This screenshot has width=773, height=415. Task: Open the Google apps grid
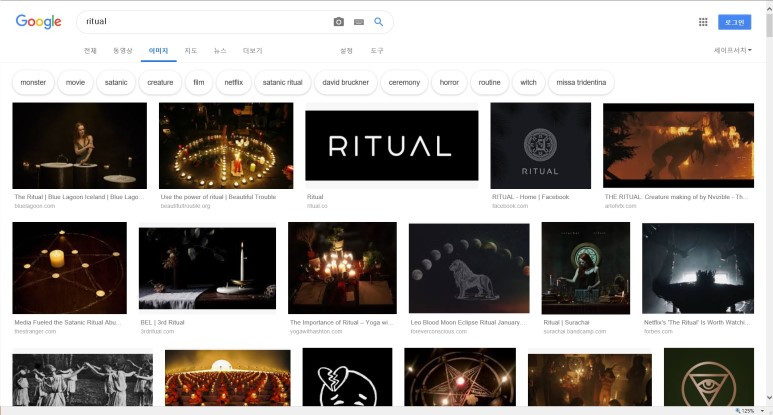click(x=703, y=22)
